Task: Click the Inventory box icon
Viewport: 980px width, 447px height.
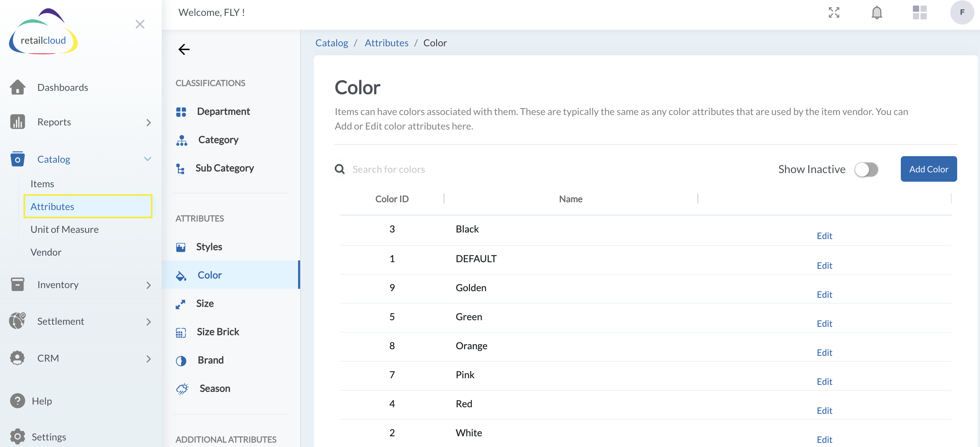Action: [18, 284]
